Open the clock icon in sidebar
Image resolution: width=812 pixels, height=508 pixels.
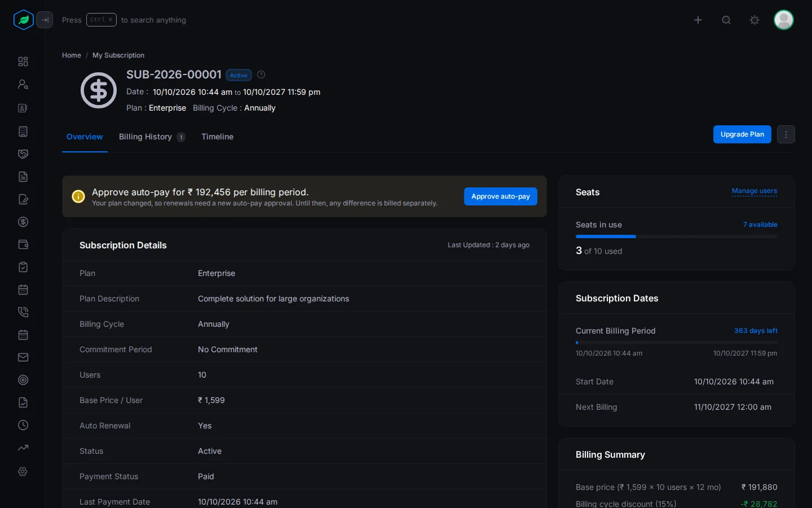tap(23, 425)
